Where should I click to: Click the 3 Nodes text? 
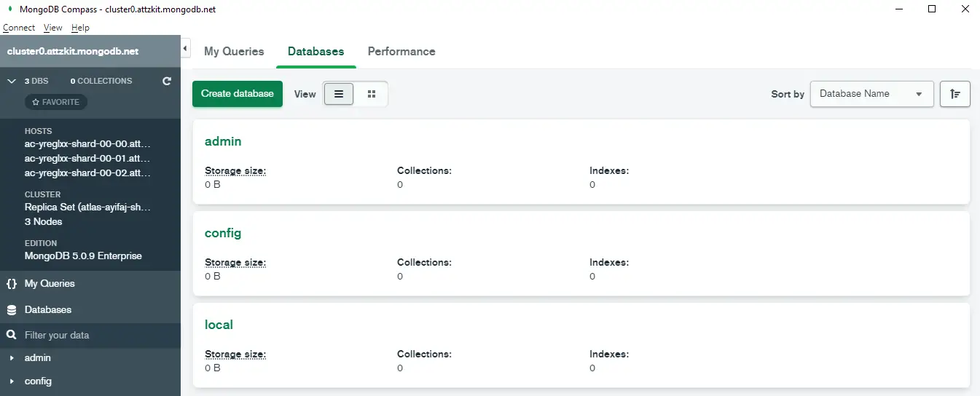44,222
